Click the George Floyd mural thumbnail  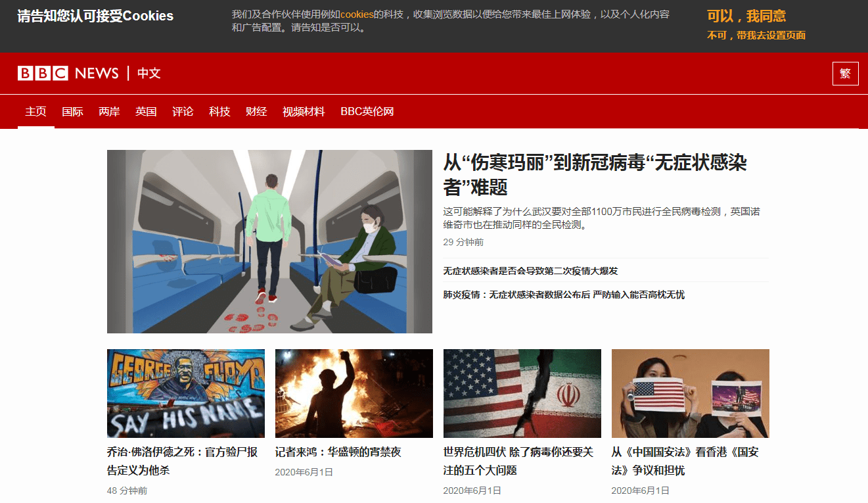186,393
